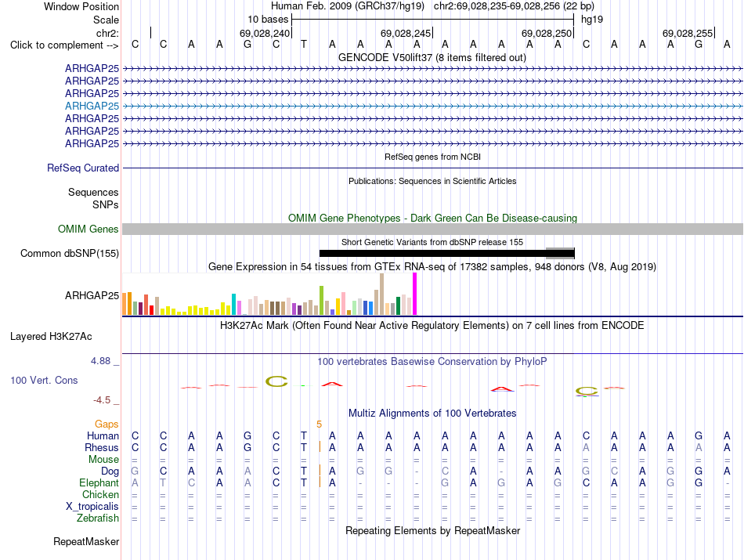Click the ARHGAP25 label beside expression chart

pos(92,295)
